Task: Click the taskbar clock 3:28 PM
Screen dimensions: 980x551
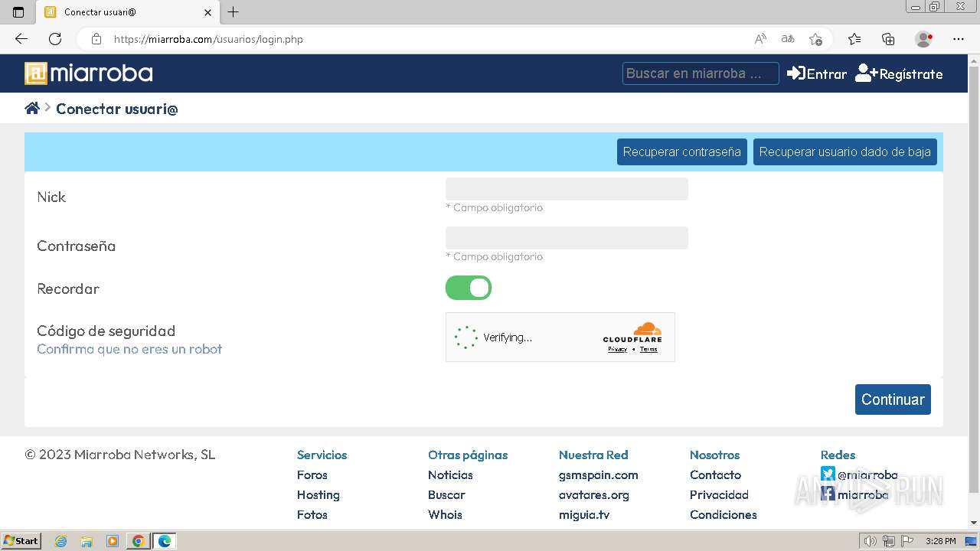Action: tap(940, 541)
